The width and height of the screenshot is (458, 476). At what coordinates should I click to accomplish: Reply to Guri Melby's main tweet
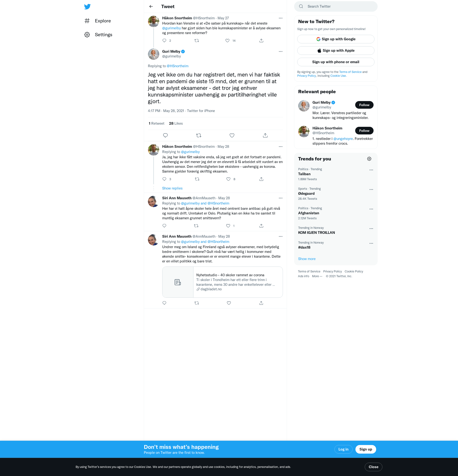point(165,136)
